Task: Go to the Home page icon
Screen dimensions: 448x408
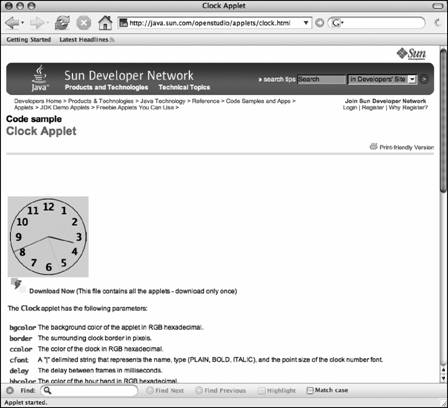Action: click(105, 23)
